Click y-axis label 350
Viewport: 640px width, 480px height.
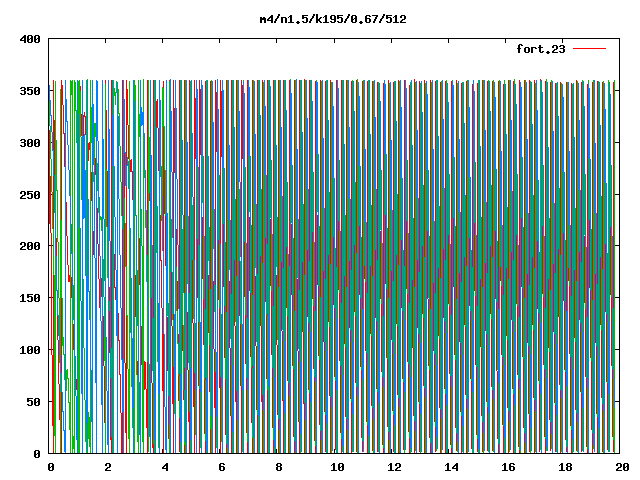click(30, 91)
